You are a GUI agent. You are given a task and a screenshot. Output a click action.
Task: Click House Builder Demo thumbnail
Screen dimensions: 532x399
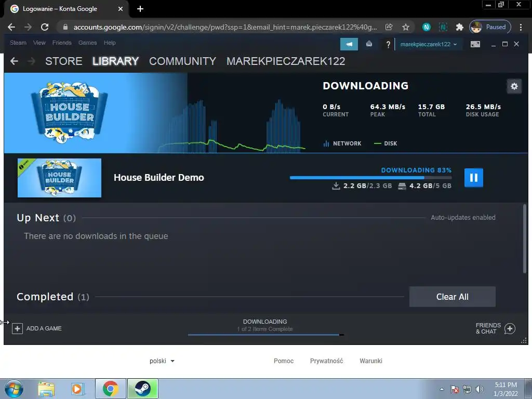point(59,178)
